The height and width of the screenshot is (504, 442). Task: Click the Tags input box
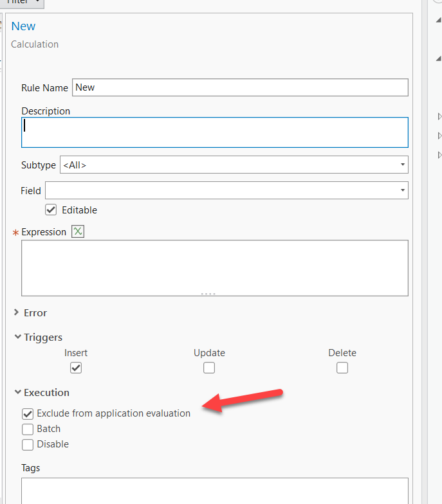[x=214, y=491]
